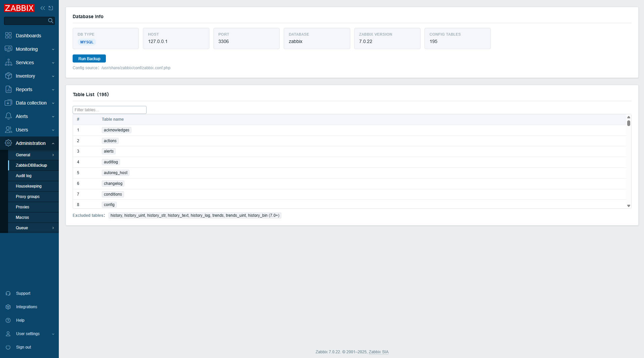
Task: Click the host value 127.0.0.1
Action: pyautogui.click(x=158, y=41)
